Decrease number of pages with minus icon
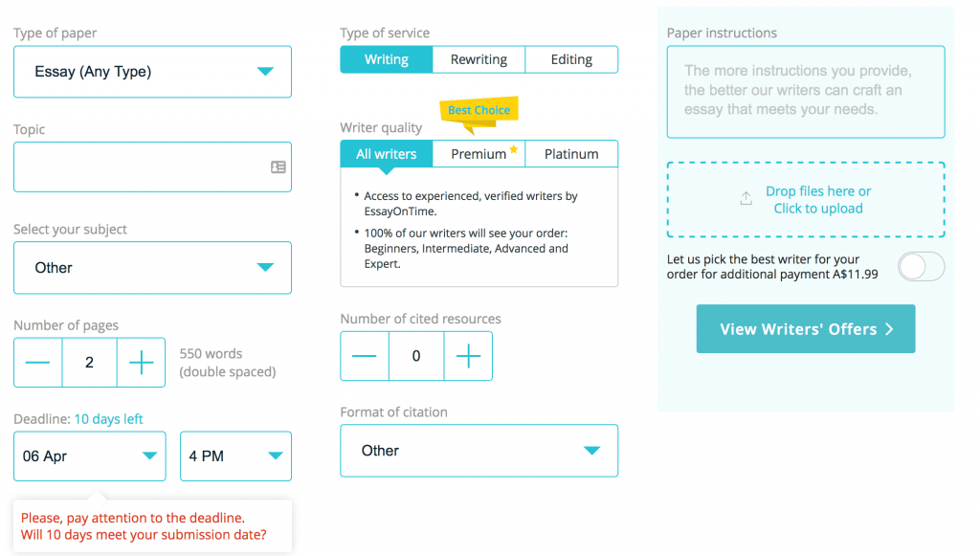980x556 pixels. pos(37,363)
